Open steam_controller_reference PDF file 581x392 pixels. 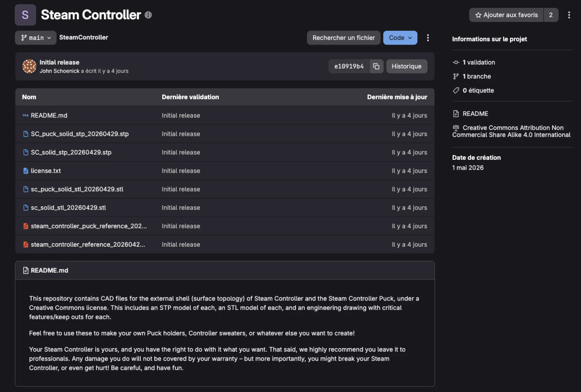pyautogui.click(x=88, y=244)
